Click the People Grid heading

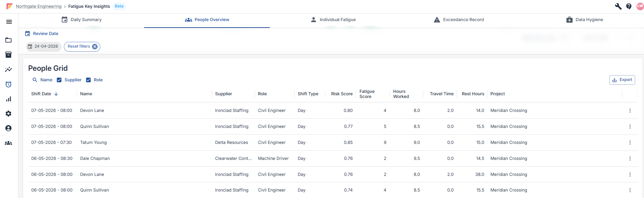[x=48, y=68]
